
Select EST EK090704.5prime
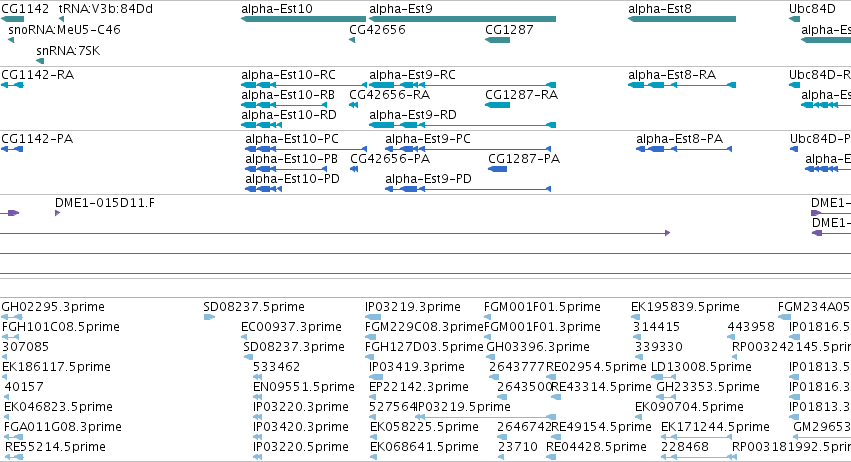[639, 417]
